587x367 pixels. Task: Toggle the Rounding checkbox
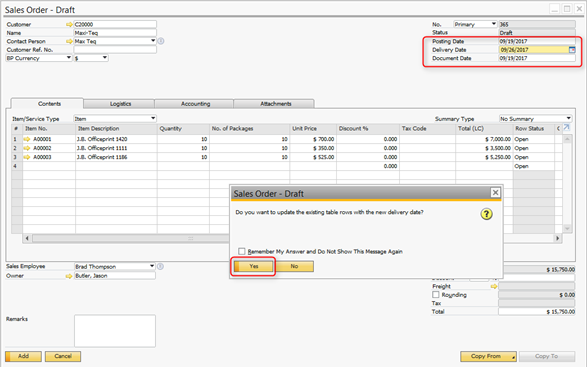pyautogui.click(x=436, y=295)
